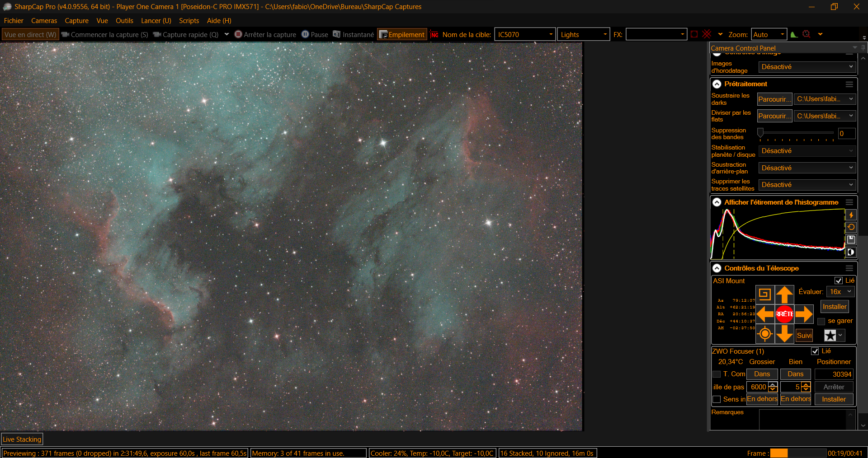Collapse the Contrôles du Télescope section

717,268
